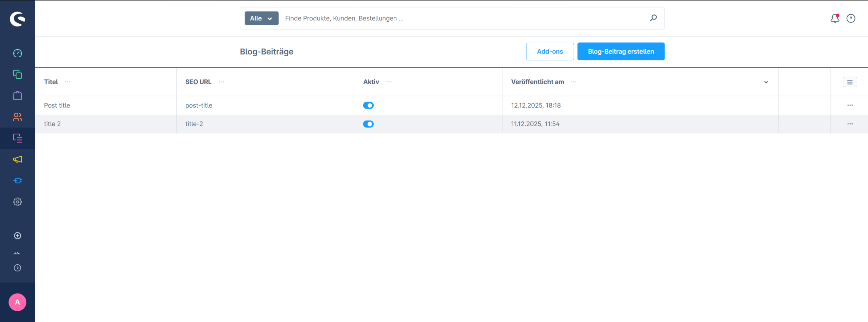This screenshot has height=322, width=868.
Task: Toggle active switch for Post title
Action: click(x=368, y=106)
